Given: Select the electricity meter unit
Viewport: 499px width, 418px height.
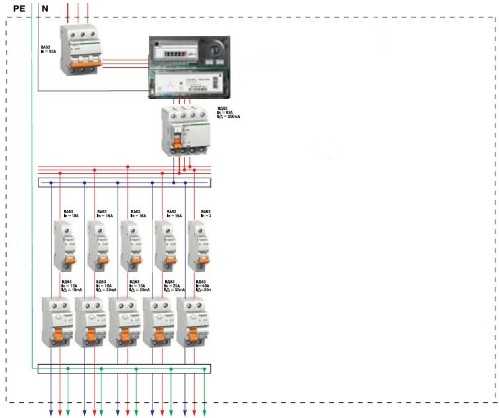Looking at the screenshot, I should click(x=189, y=67).
